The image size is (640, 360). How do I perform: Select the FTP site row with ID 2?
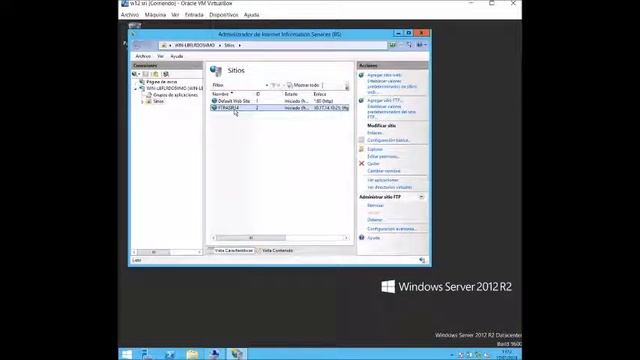[280, 108]
